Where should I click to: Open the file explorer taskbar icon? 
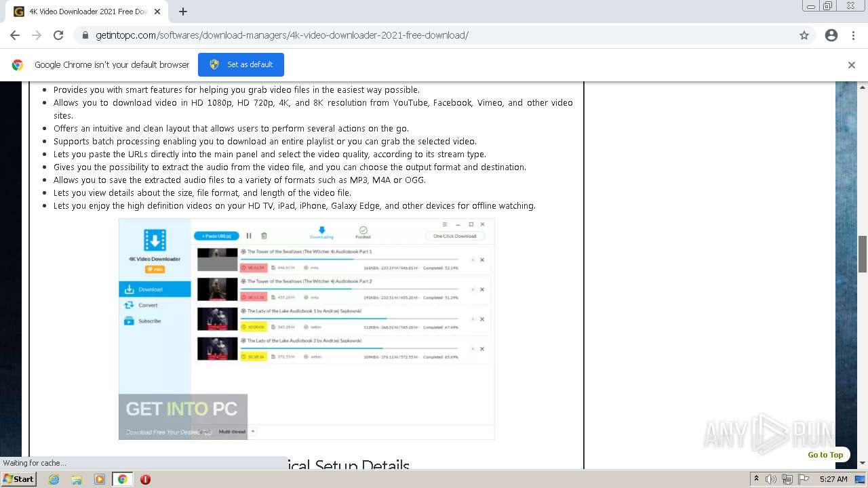pos(77,479)
